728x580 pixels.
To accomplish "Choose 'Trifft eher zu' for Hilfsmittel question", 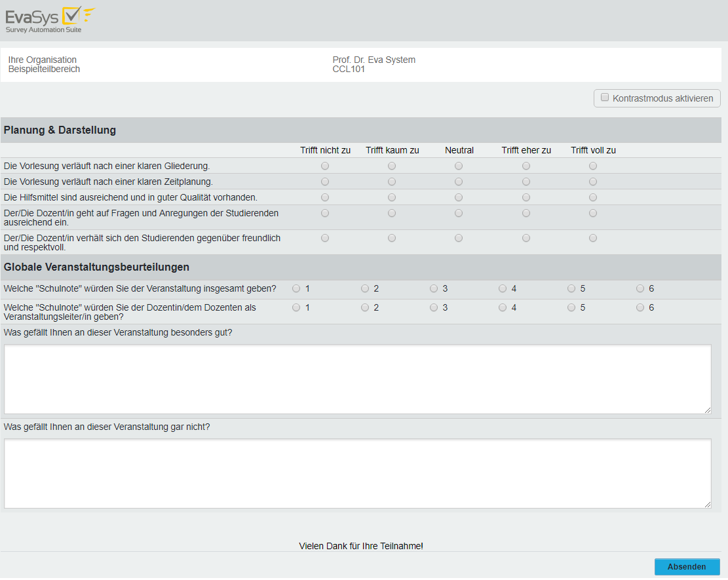I will click(526, 197).
